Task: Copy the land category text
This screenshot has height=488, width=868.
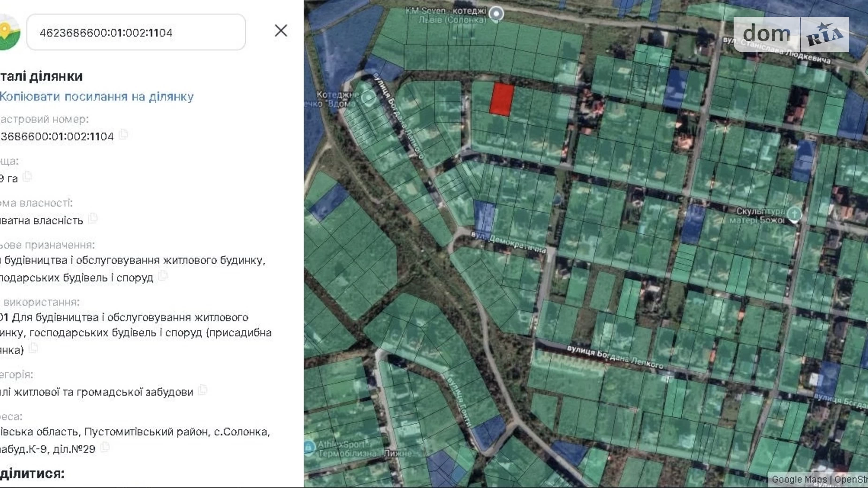Action: (203, 390)
